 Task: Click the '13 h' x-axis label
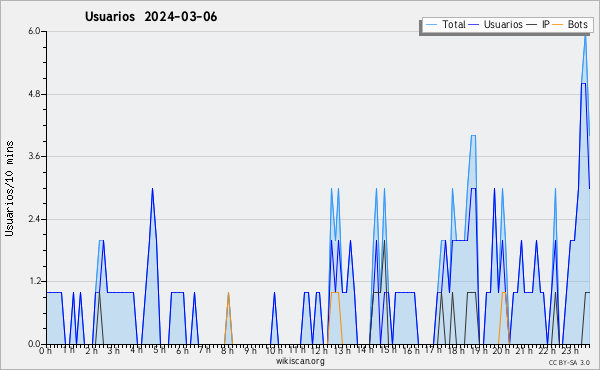click(x=342, y=351)
